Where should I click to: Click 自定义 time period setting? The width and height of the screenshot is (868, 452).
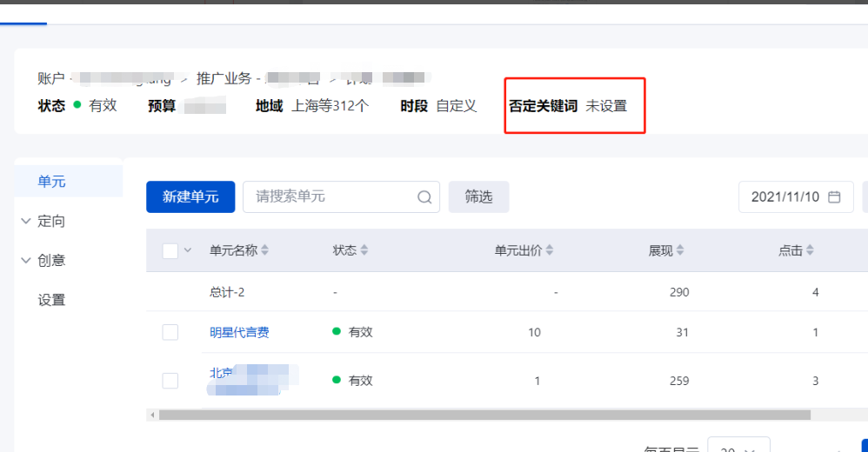coord(456,106)
